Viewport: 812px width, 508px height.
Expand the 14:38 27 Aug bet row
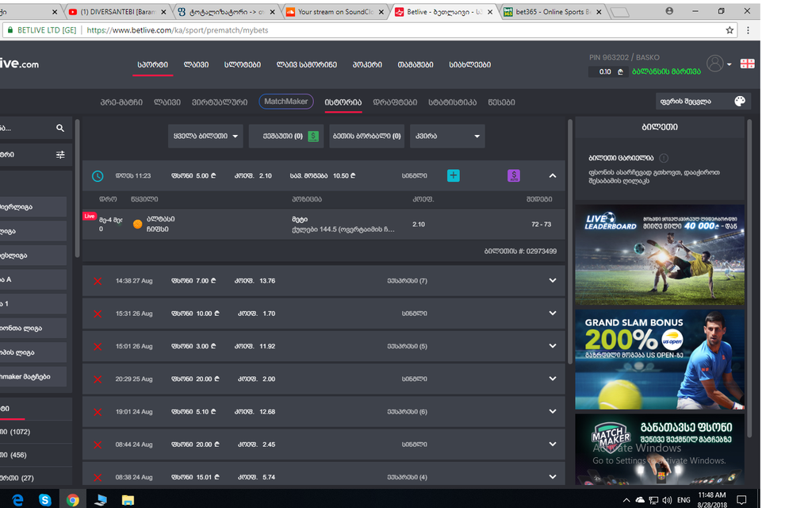[x=553, y=280]
